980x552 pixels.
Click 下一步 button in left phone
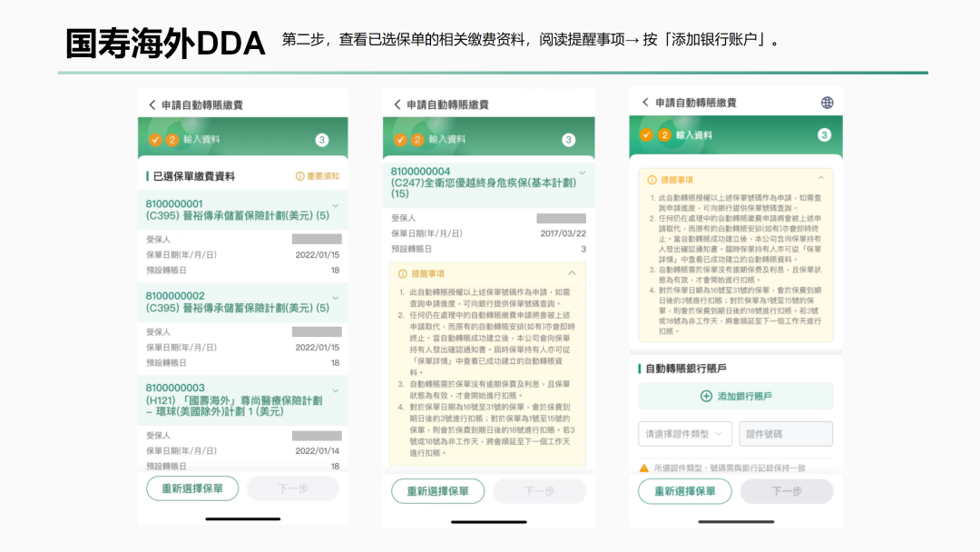[x=293, y=488]
